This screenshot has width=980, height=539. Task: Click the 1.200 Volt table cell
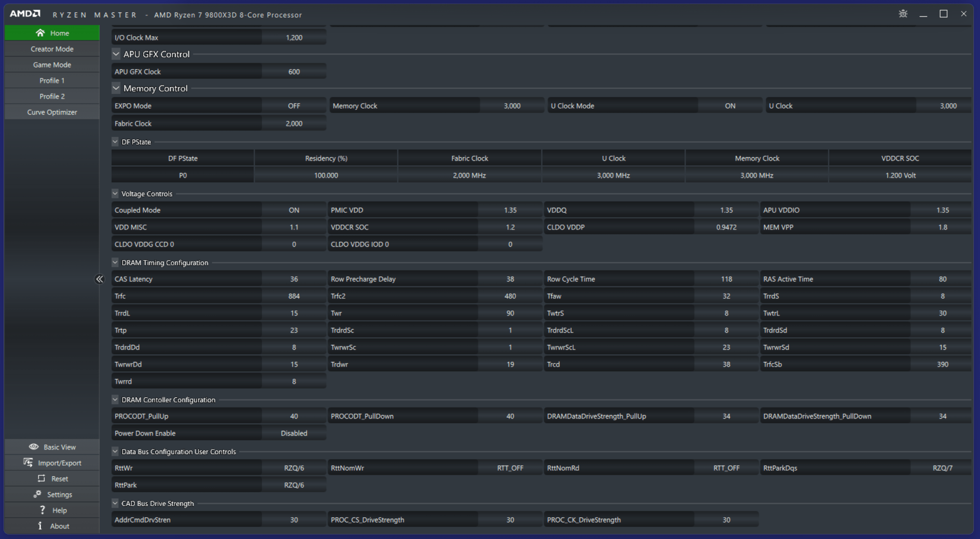coord(900,175)
